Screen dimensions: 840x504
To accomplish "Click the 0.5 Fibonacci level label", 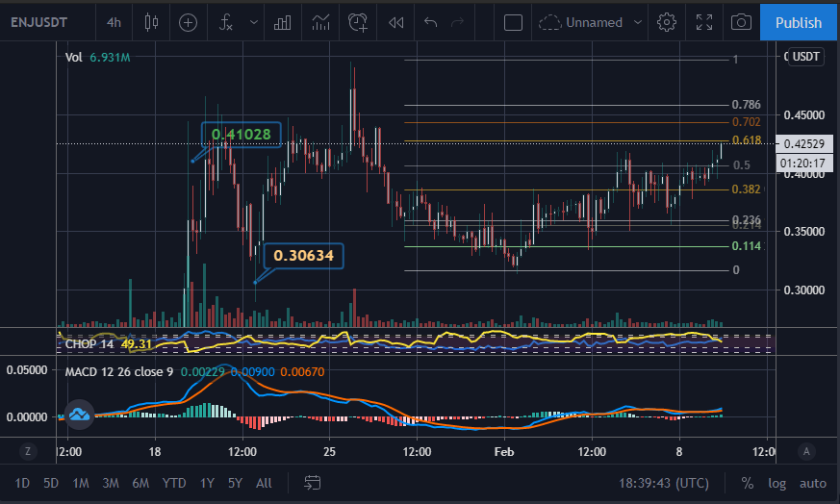I will coord(742,165).
